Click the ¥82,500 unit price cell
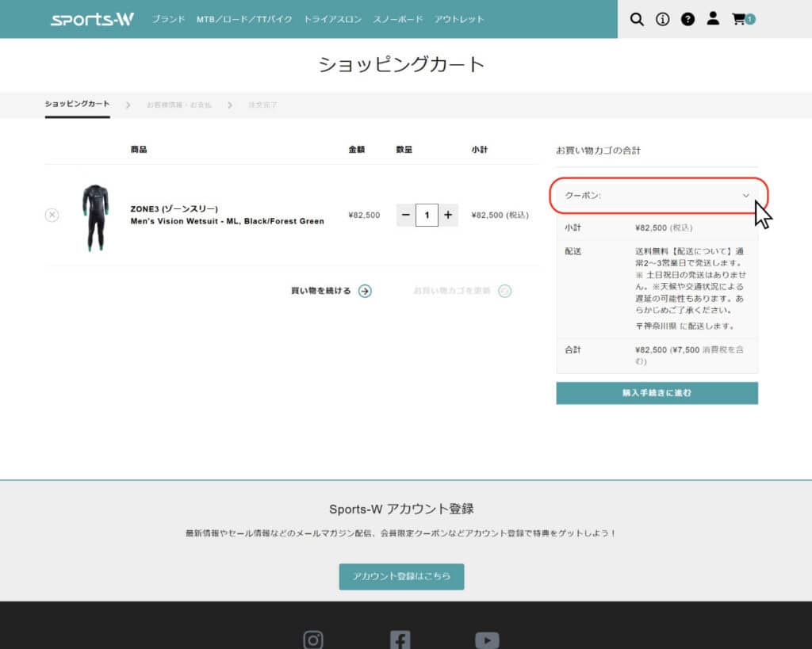The width and height of the screenshot is (812, 649). pyautogui.click(x=364, y=215)
